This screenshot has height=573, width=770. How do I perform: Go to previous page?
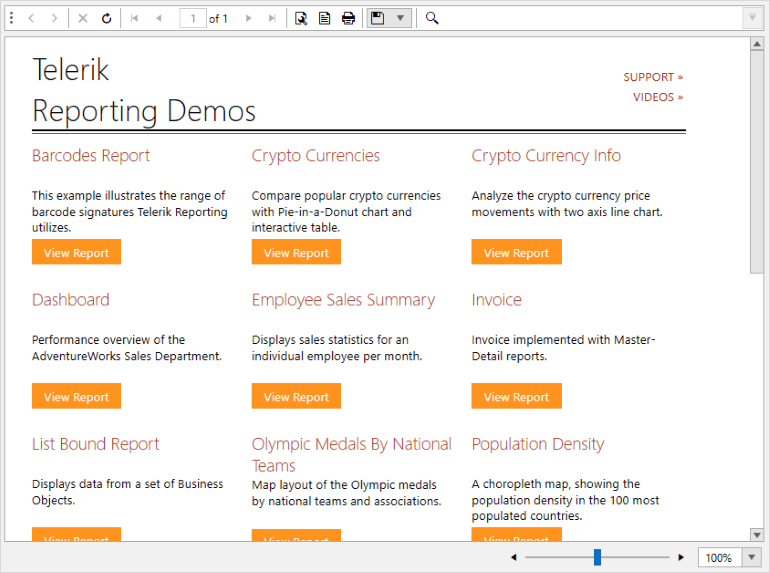158,18
